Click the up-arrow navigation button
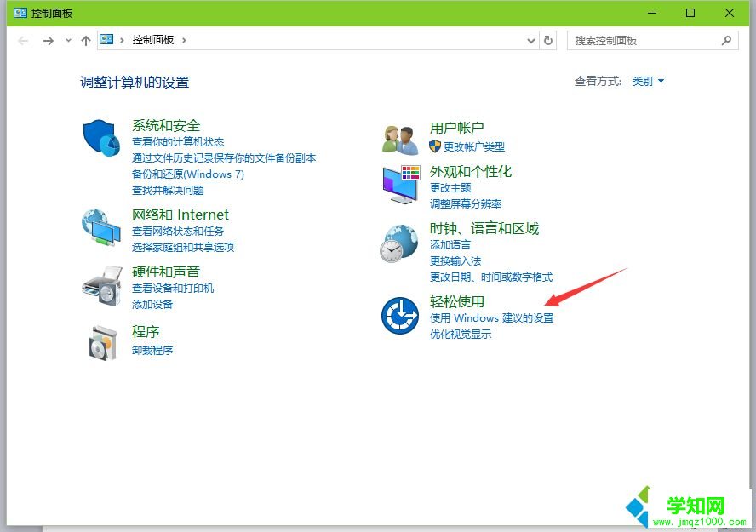Screen dimensions: 756x532 click(x=86, y=40)
